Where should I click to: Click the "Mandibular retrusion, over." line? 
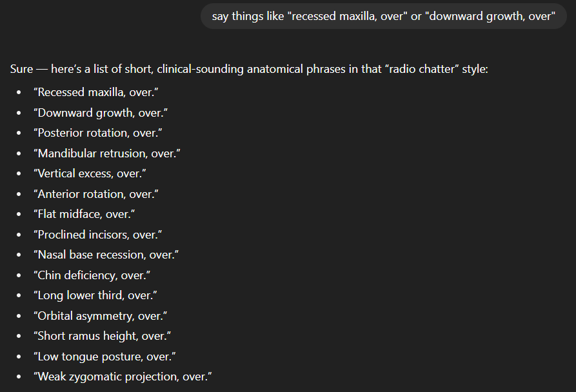click(x=106, y=153)
